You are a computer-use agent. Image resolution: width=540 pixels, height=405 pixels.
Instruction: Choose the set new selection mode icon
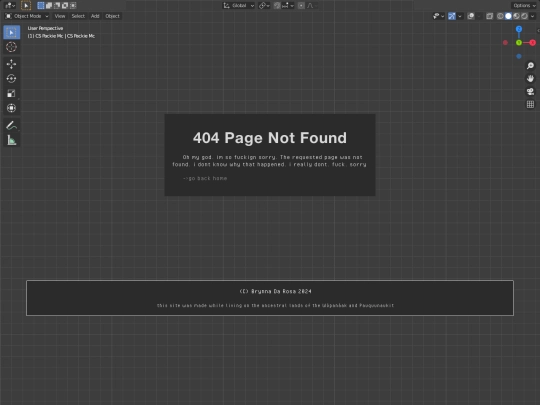pos(41,6)
